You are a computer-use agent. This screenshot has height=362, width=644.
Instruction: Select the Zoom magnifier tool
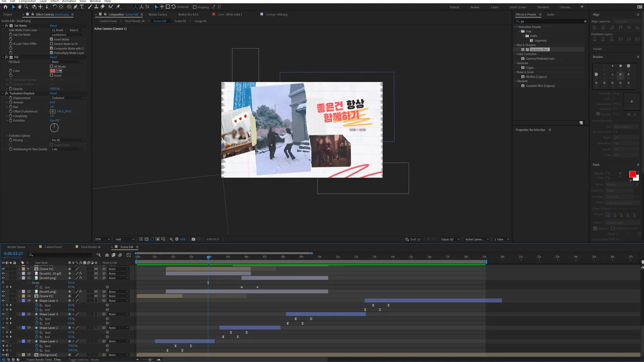coord(26,7)
